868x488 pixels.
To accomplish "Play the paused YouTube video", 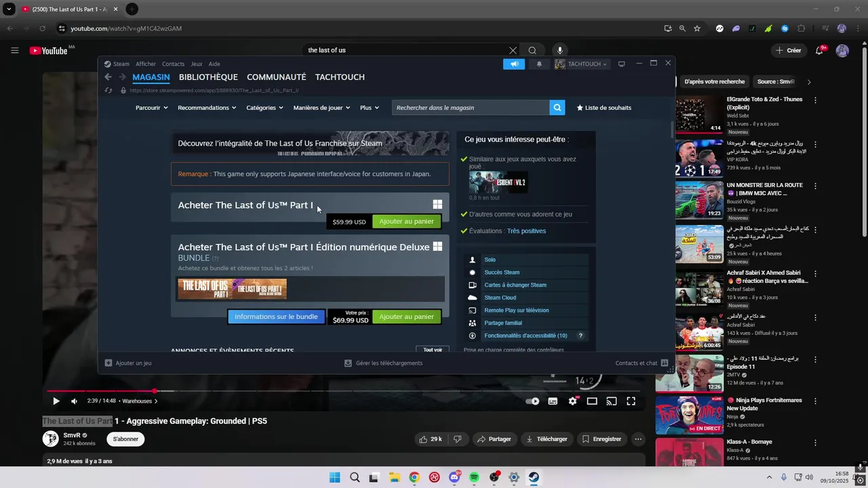I will click(x=56, y=401).
